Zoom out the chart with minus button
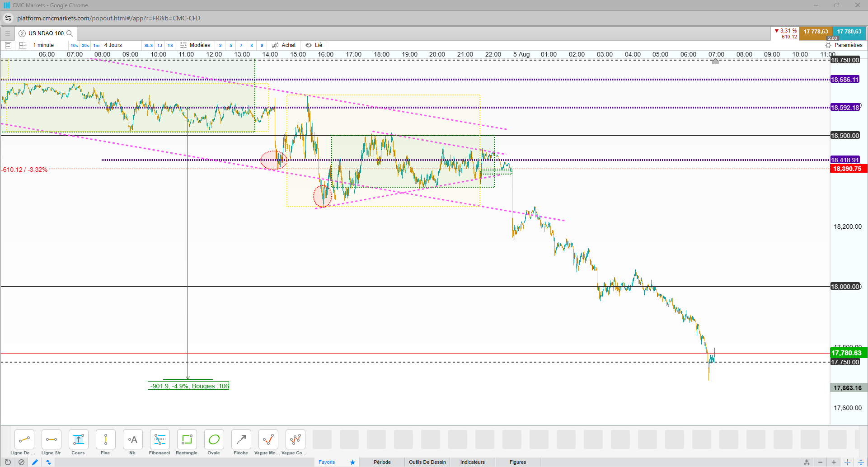Viewport: 868px width, 467px height. [820, 462]
